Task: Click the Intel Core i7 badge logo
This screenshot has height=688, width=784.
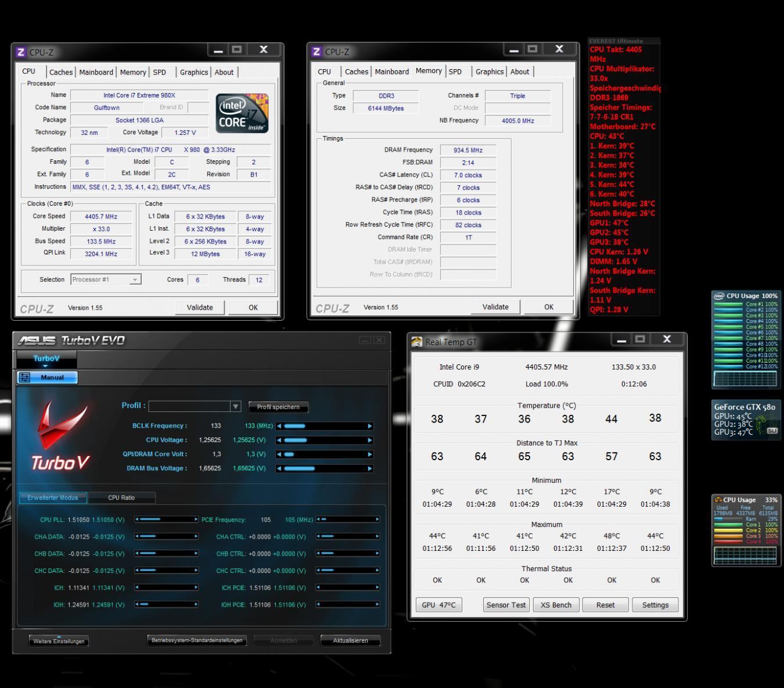Action: coord(242,113)
